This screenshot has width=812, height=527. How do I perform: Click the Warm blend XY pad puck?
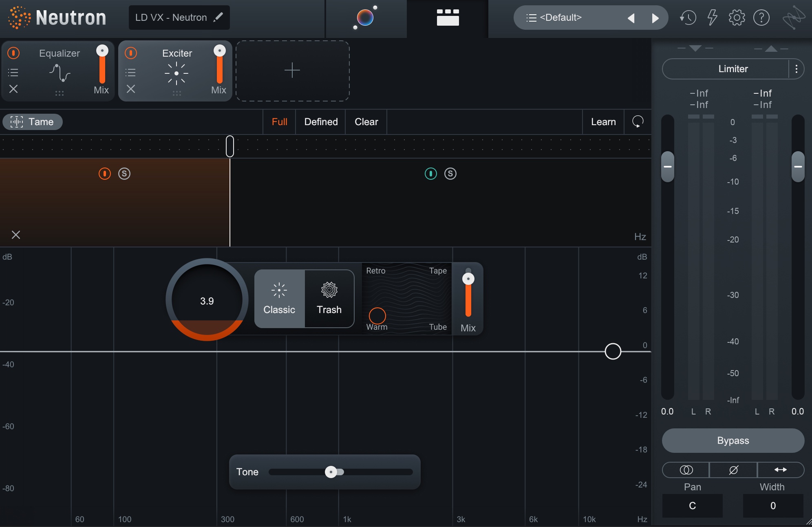click(377, 316)
